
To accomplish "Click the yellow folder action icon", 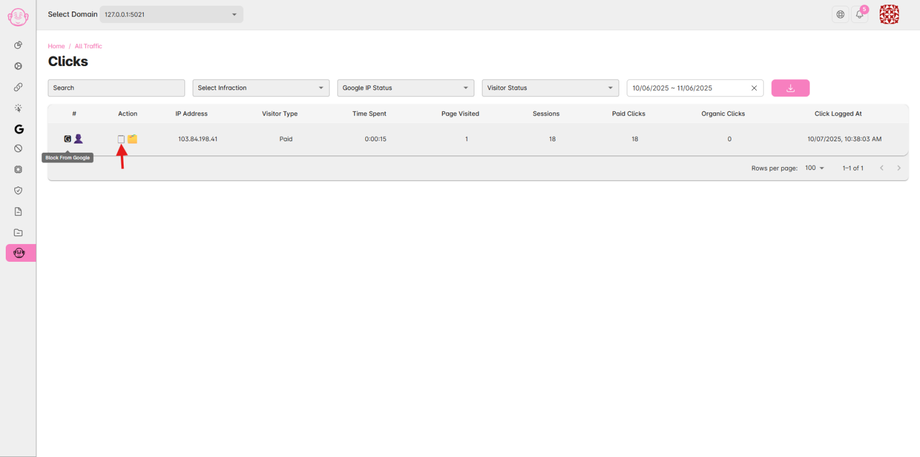I will point(133,139).
